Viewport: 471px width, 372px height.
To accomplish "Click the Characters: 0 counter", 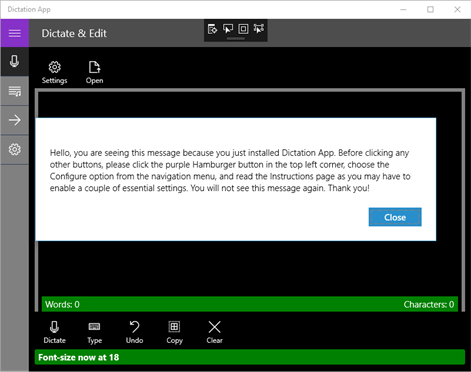I will click(x=429, y=304).
